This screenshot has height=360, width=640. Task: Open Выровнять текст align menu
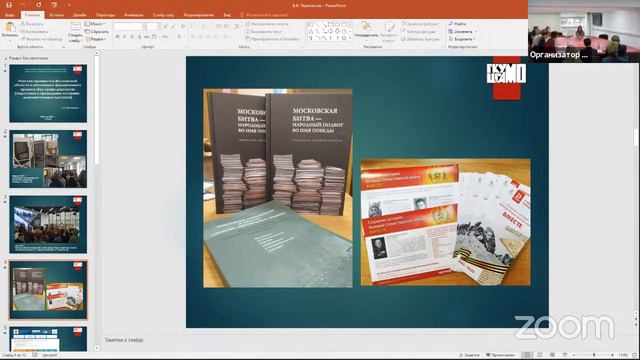(264, 31)
